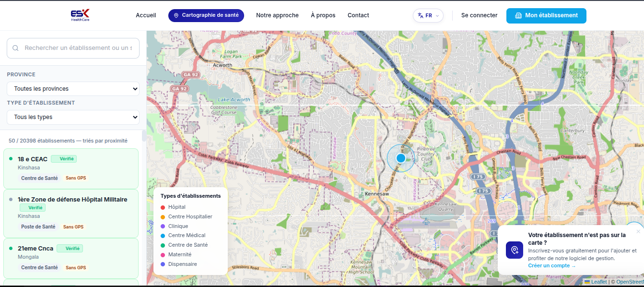The height and width of the screenshot is (287, 644).
Task: Click the sidebar list scrollbar
Action: [144, 136]
